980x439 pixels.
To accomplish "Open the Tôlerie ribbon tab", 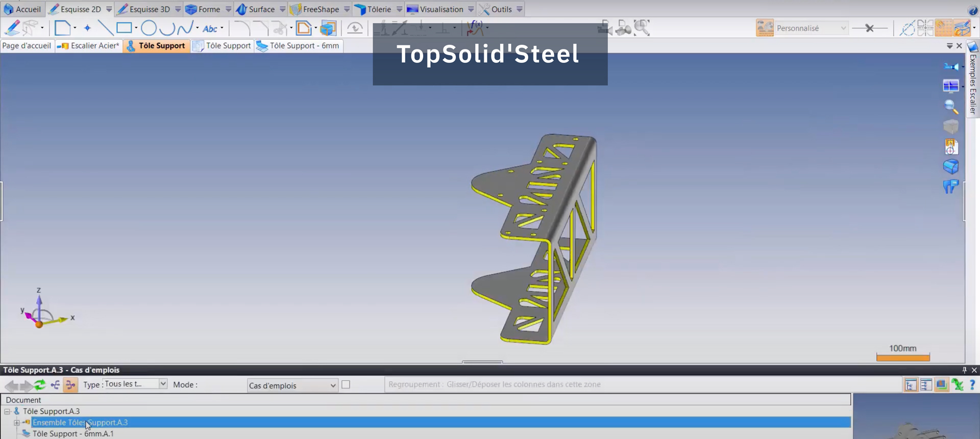I will (374, 9).
